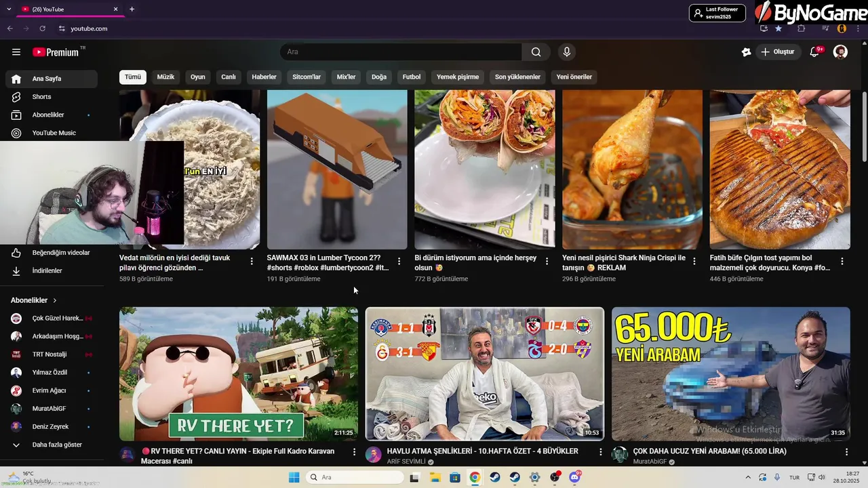
Task: Open the Abonelikler section chevron heading
Action: [34, 300]
